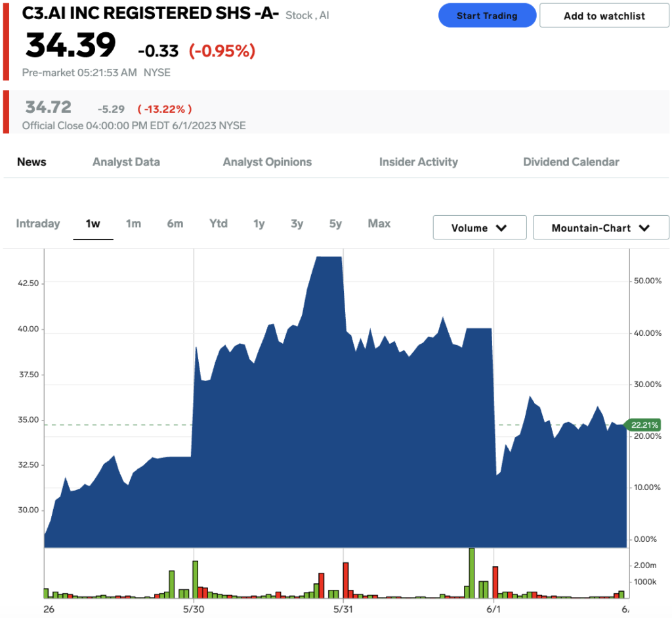Click the 6/1 date axis label
The height and width of the screenshot is (618, 672).
(x=493, y=609)
